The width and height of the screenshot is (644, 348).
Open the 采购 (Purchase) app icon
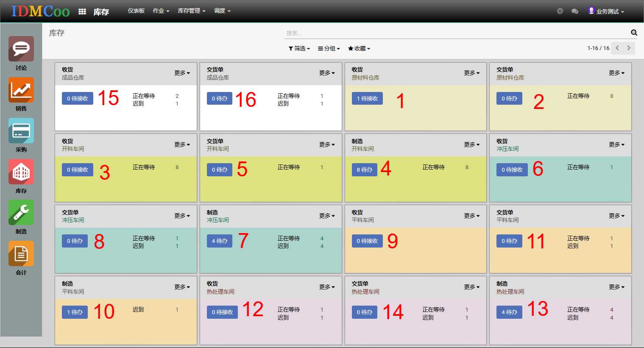point(21,131)
